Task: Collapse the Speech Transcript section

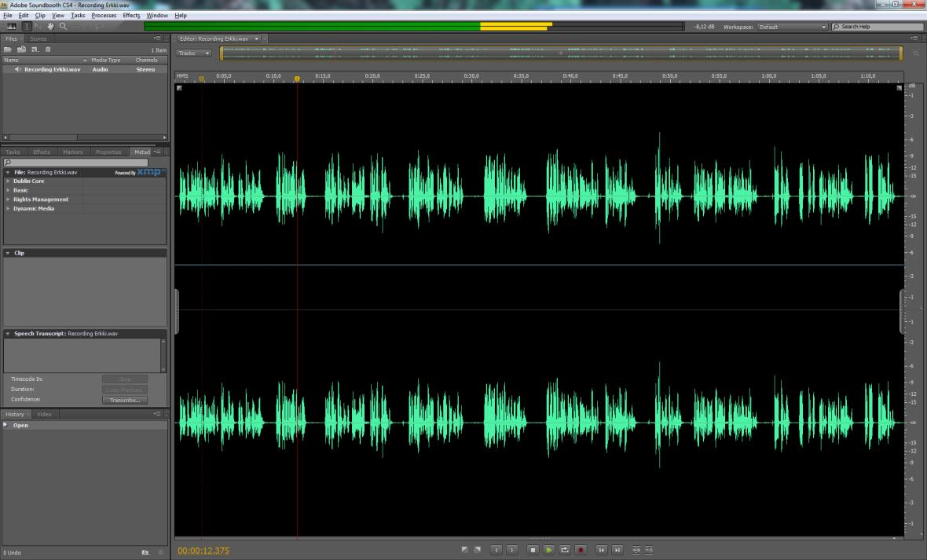Action: [x=9, y=334]
